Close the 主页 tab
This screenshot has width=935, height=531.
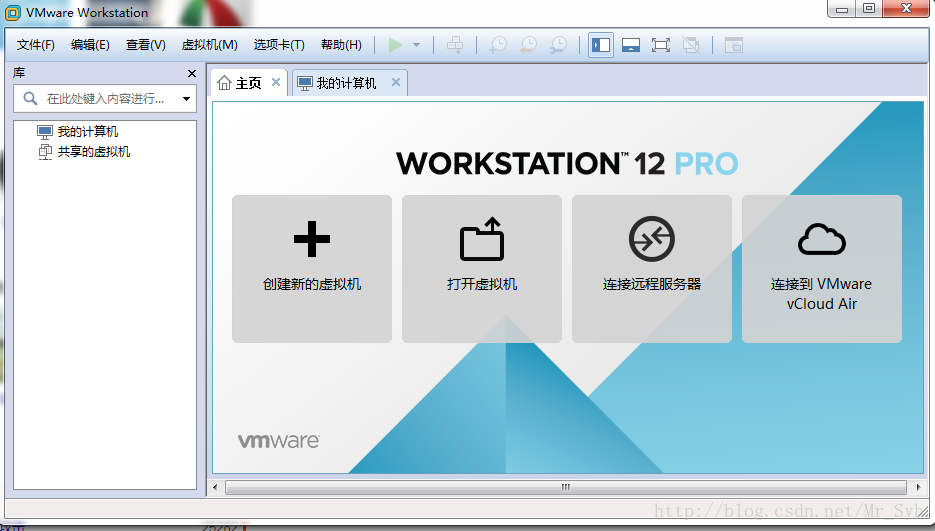tap(275, 82)
